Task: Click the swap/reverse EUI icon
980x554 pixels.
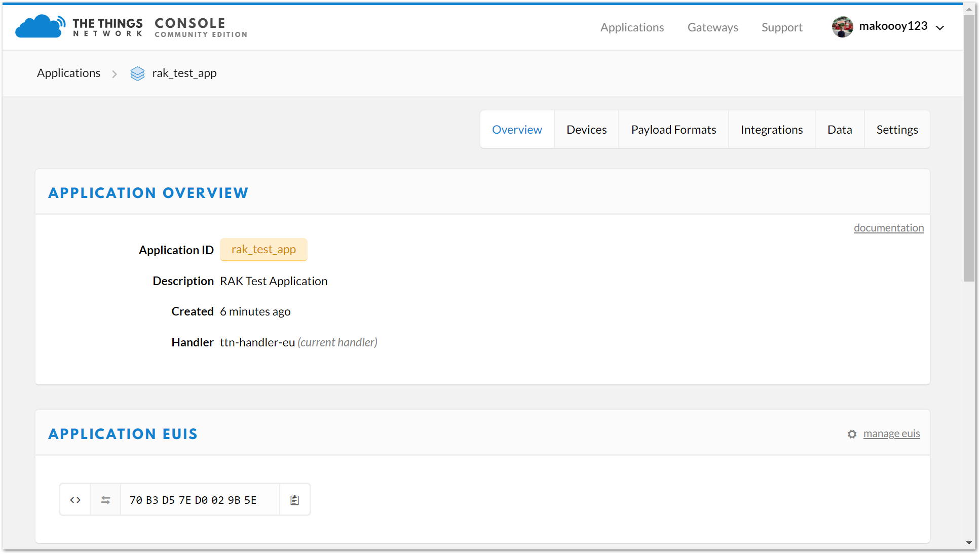Action: [x=105, y=500]
